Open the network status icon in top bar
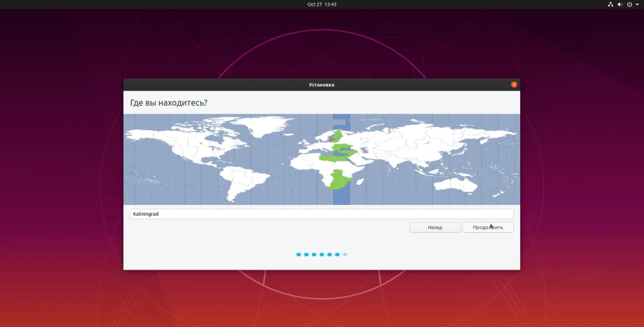The image size is (644, 327). click(610, 4)
